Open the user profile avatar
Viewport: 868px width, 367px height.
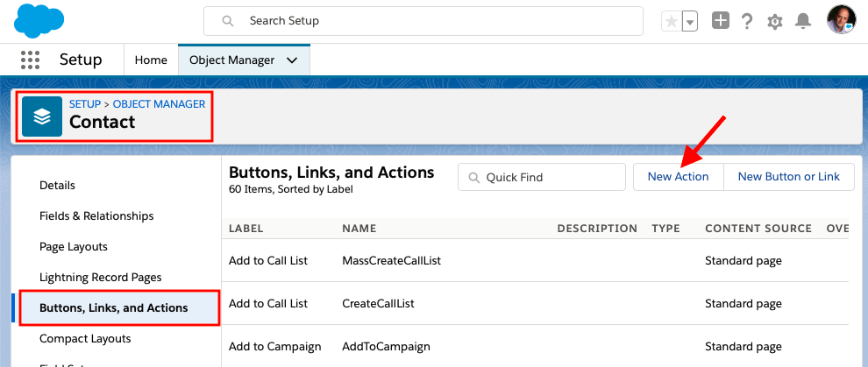pyautogui.click(x=841, y=20)
